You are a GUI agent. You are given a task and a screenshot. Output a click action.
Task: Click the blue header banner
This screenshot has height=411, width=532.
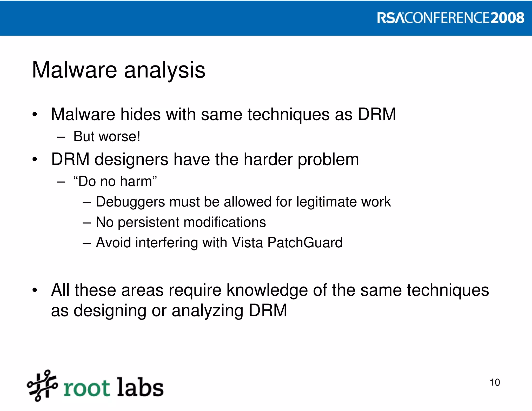point(182,18)
